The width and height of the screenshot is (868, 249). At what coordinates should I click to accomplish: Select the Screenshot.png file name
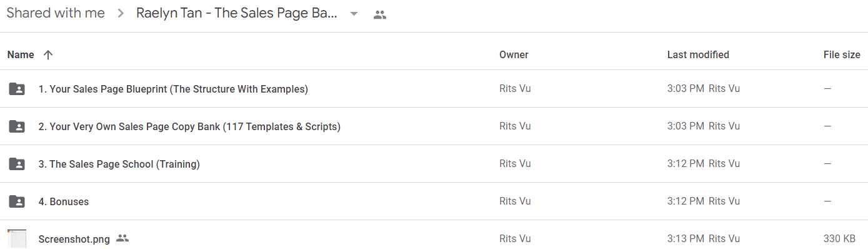coord(74,239)
